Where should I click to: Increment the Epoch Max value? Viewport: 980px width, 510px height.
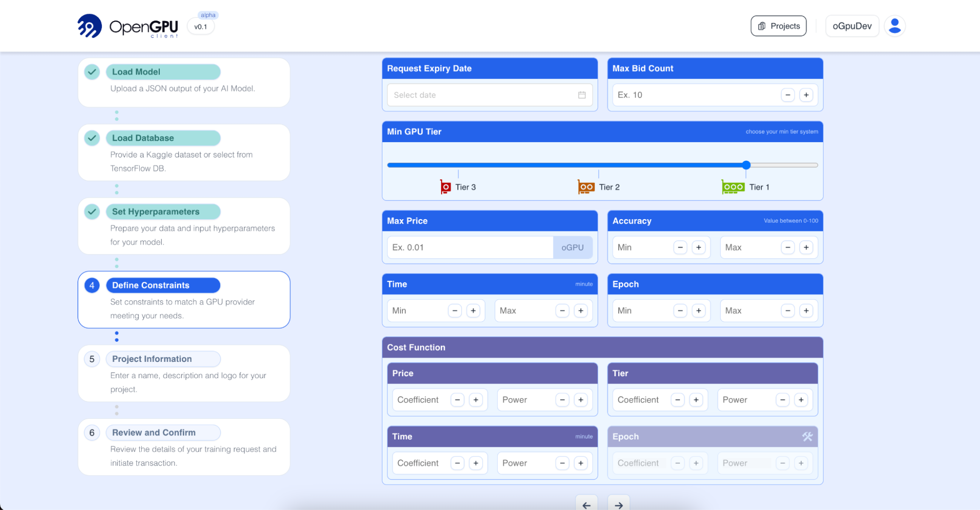click(806, 311)
